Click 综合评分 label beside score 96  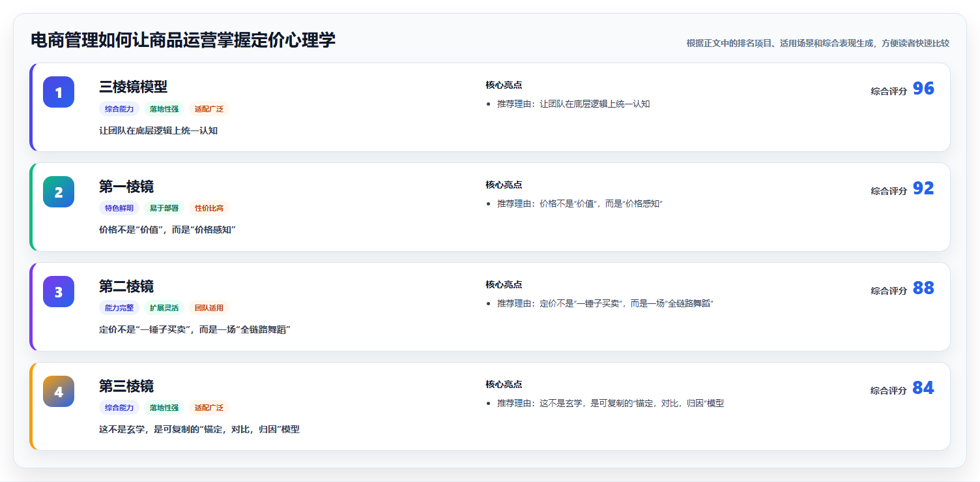(x=889, y=91)
